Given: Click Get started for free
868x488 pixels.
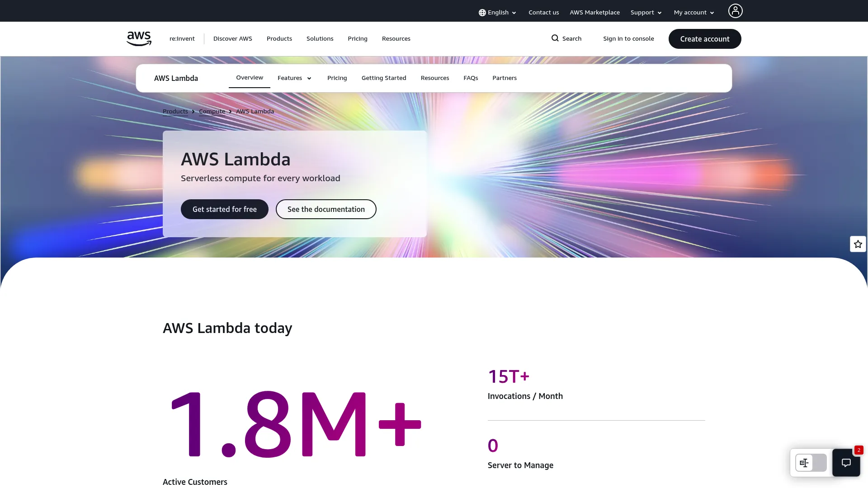Looking at the screenshot, I should pyautogui.click(x=225, y=209).
